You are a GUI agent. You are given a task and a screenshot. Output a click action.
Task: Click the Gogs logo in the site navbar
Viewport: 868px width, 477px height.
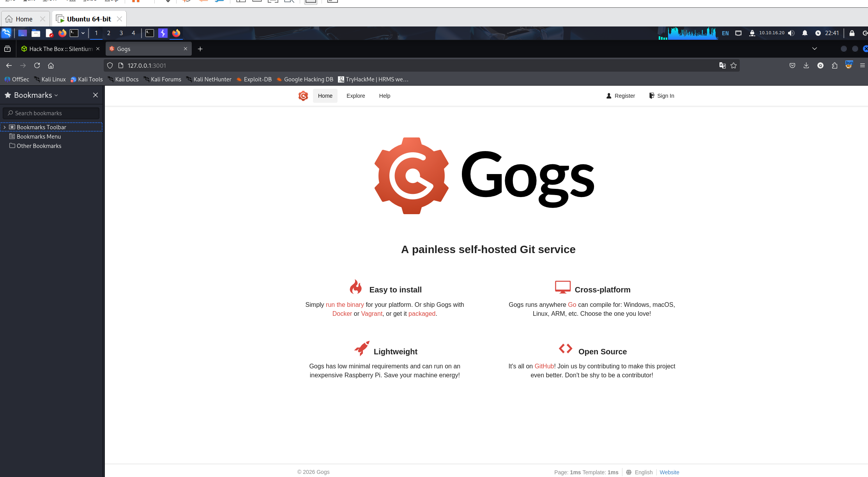pos(303,96)
